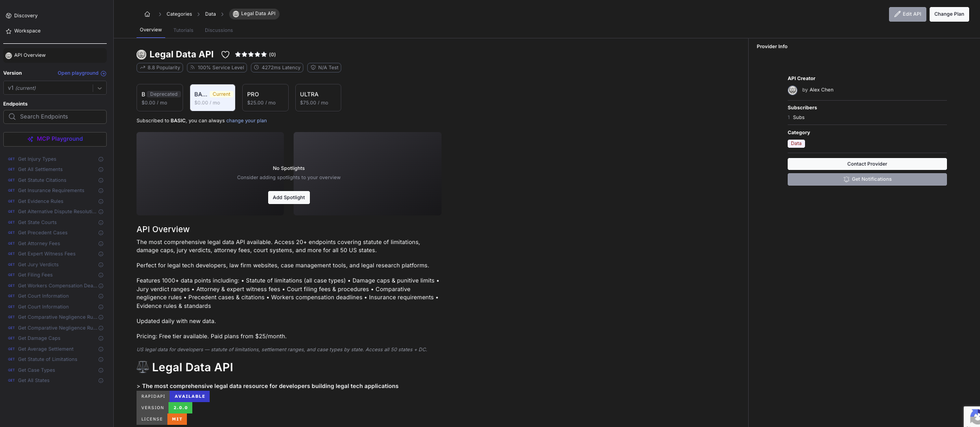Click the Get Notifications button

pos(867,179)
